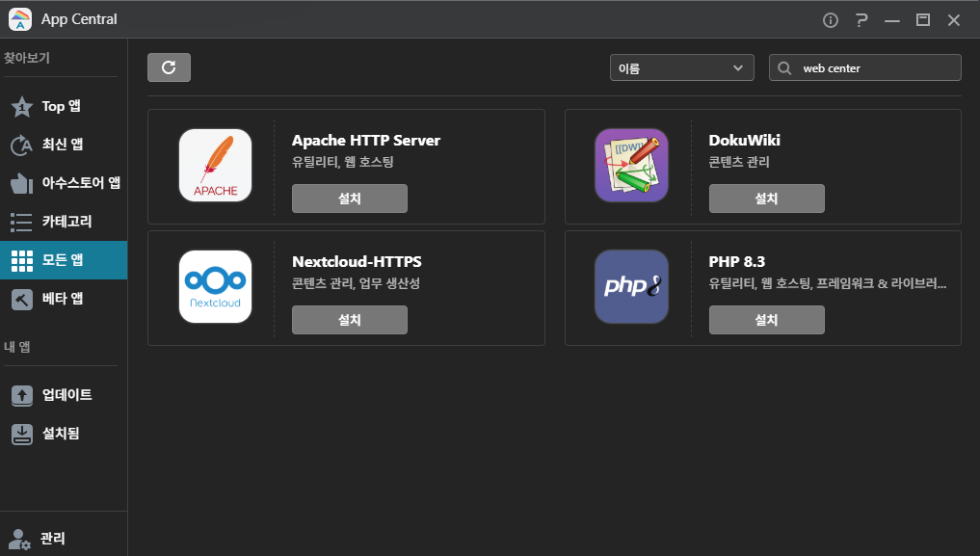Open the 카테고리 section

64,222
